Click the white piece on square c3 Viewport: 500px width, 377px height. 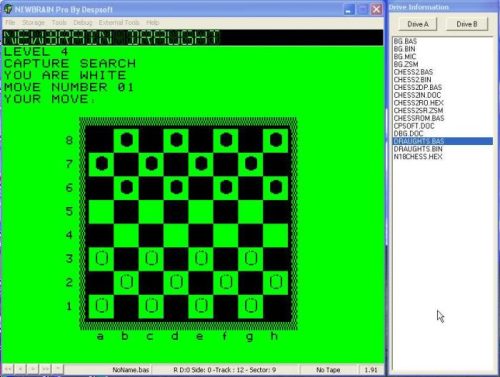point(151,258)
